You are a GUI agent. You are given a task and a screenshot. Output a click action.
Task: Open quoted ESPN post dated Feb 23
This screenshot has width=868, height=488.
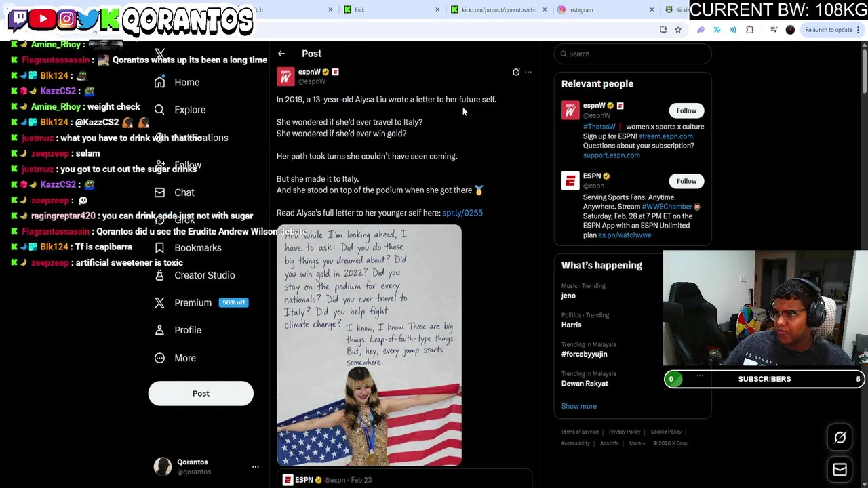tap(403, 480)
